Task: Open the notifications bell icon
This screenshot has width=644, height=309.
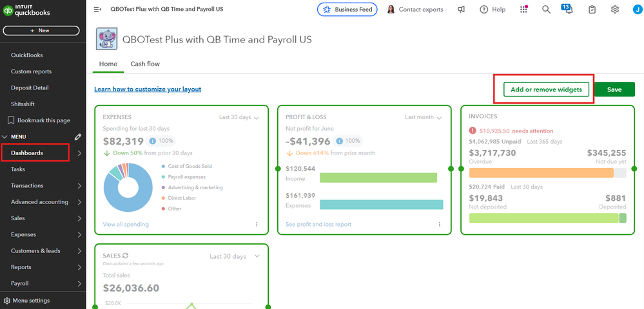Action: pos(568,10)
